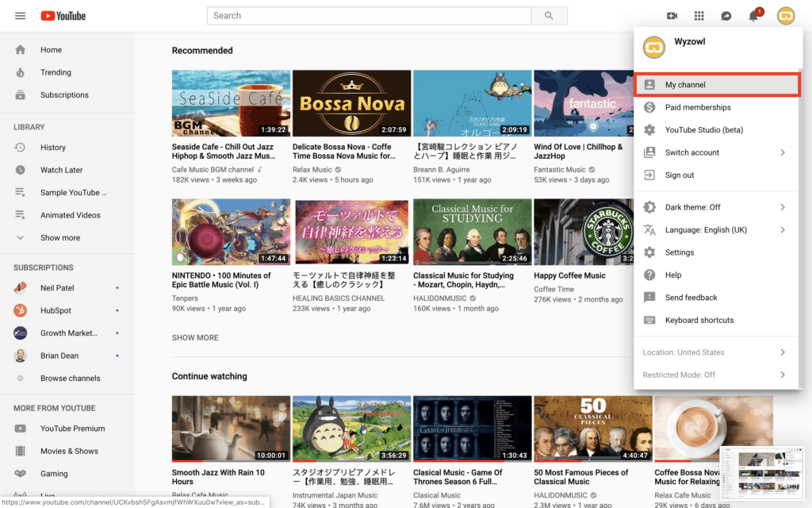Select Language: English (UK) menu entry
This screenshot has width=812, height=508.
point(717,229)
